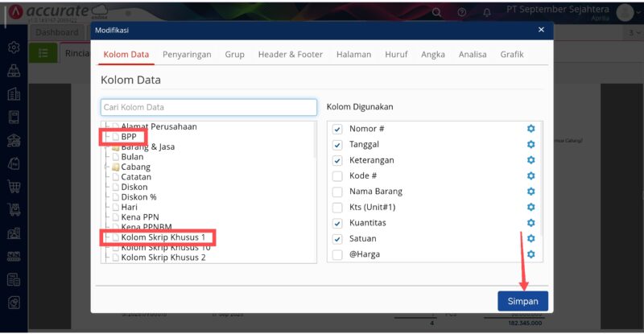Select the BPP data column item
Screen dimensions: 644x334
[129, 137]
